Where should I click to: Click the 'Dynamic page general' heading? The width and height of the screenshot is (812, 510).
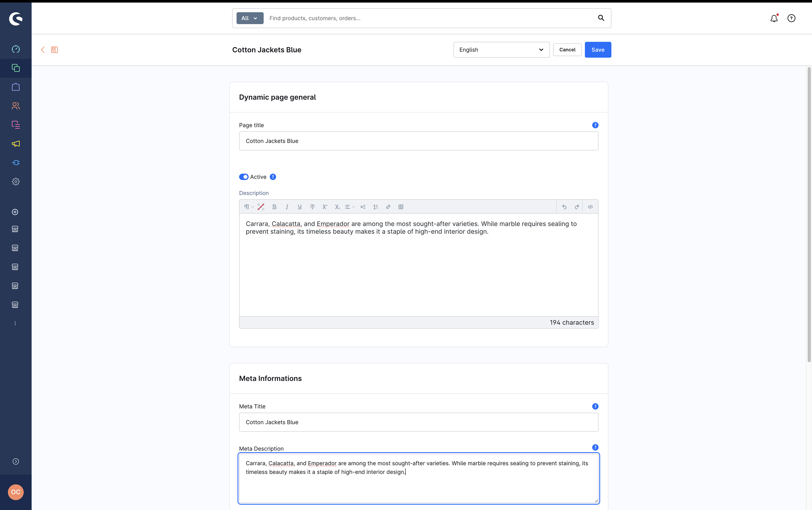(x=278, y=97)
